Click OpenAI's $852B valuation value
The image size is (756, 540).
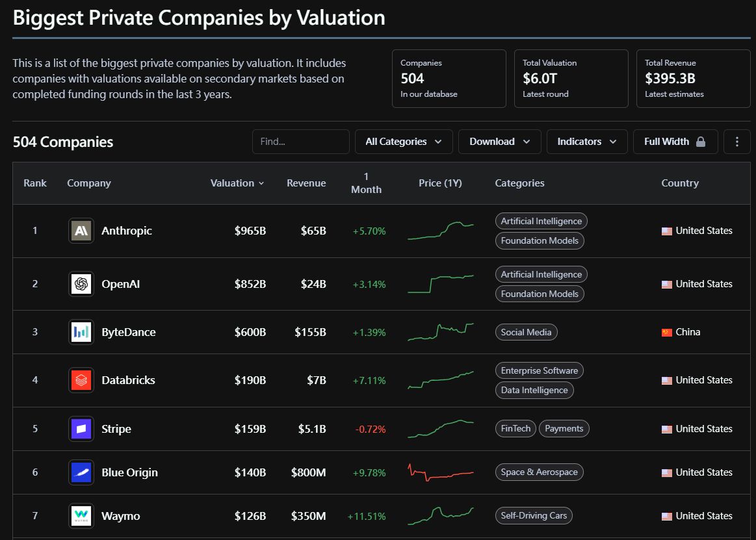click(250, 284)
